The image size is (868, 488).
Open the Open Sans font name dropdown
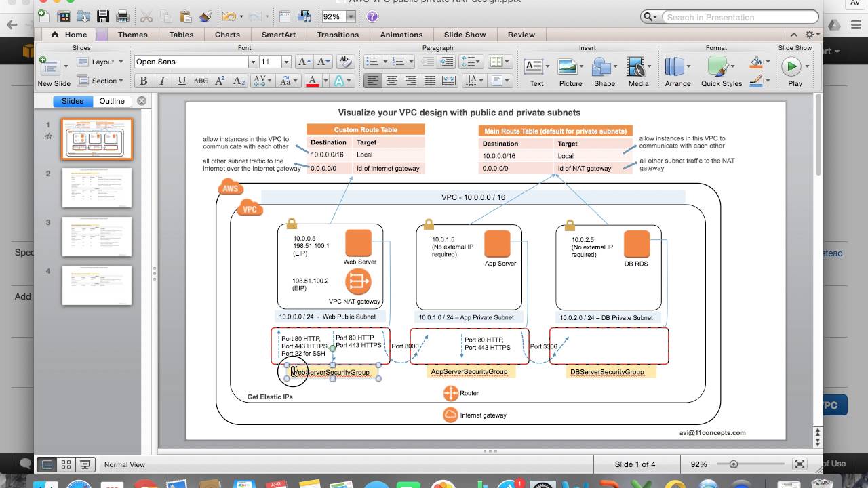pyautogui.click(x=253, y=62)
